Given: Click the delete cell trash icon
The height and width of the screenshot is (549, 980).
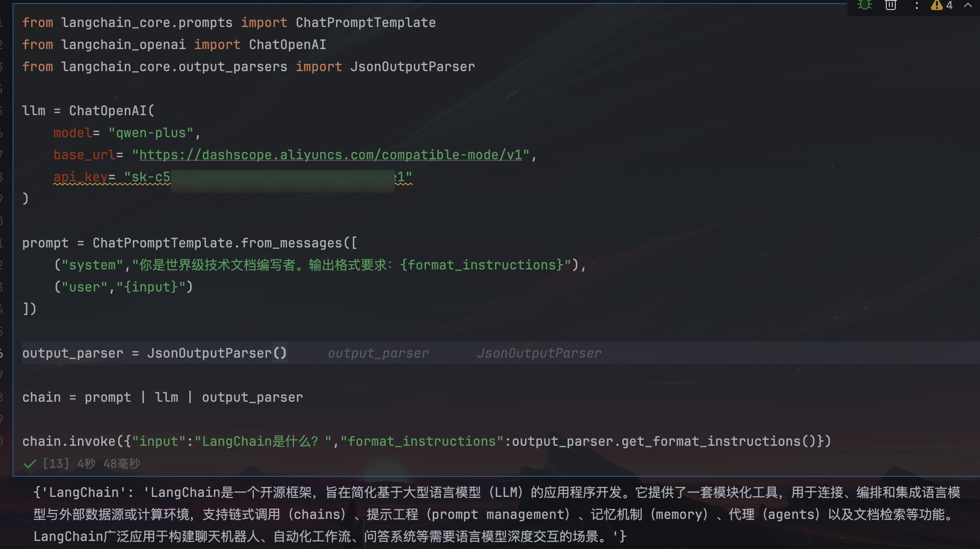Looking at the screenshot, I should pos(891,5).
